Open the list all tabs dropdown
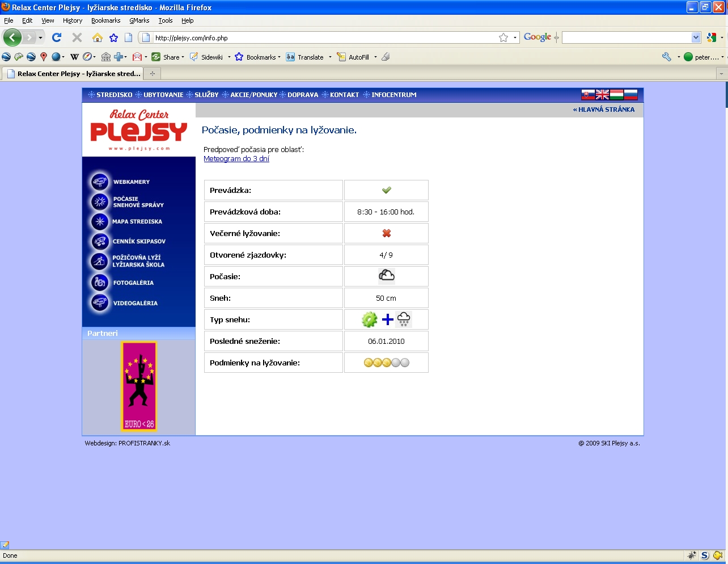This screenshot has height=564, width=728. pos(721,74)
